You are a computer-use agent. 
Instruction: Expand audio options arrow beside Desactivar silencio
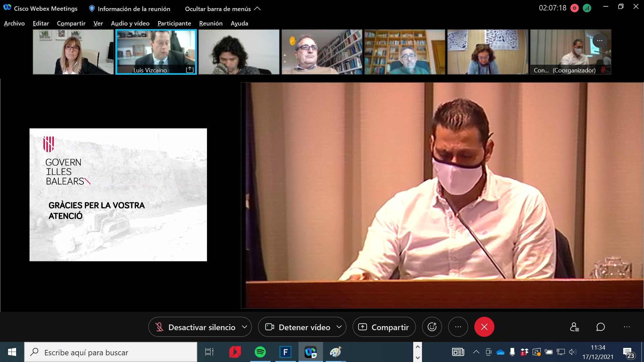[245, 327]
